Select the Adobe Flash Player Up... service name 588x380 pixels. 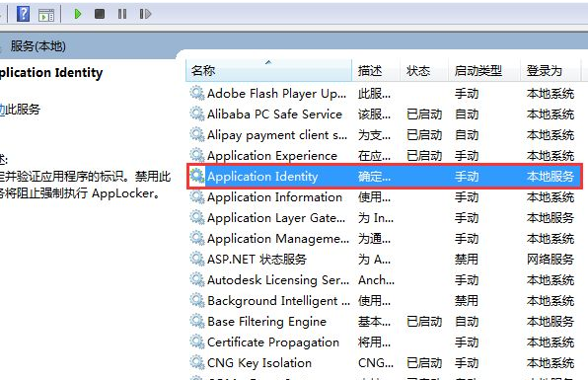coord(277,94)
